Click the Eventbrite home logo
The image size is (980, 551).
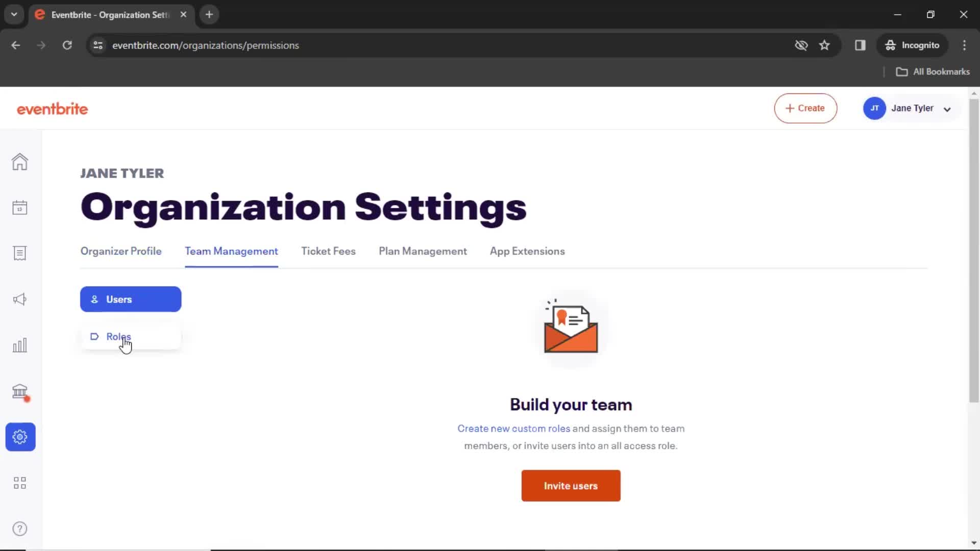52,108
